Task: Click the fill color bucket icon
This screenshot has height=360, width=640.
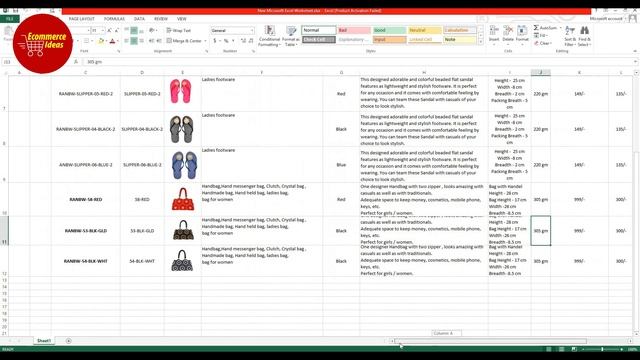Action: point(101,41)
